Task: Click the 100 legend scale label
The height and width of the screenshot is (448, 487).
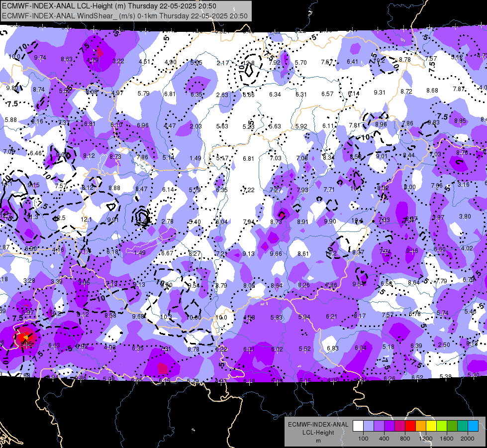Action: coord(363,439)
